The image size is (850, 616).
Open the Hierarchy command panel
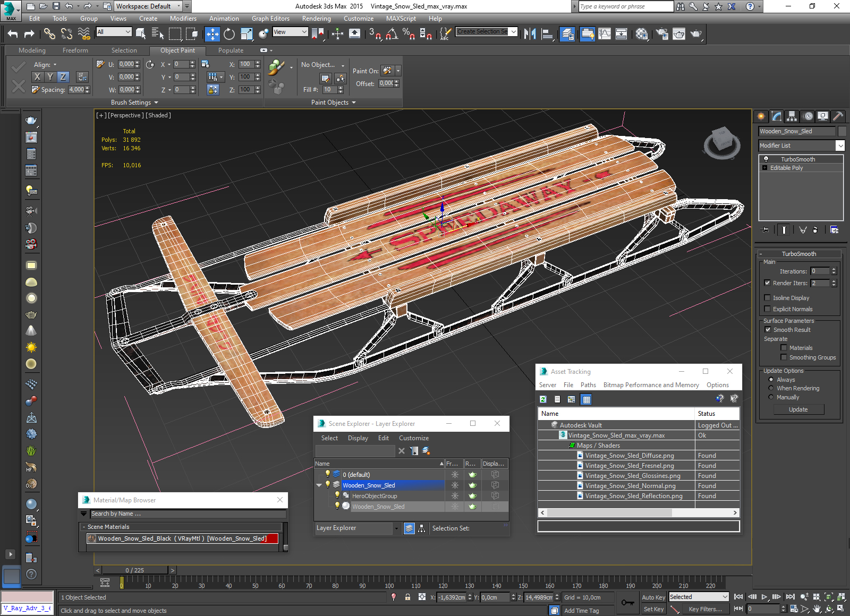point(792,116)
